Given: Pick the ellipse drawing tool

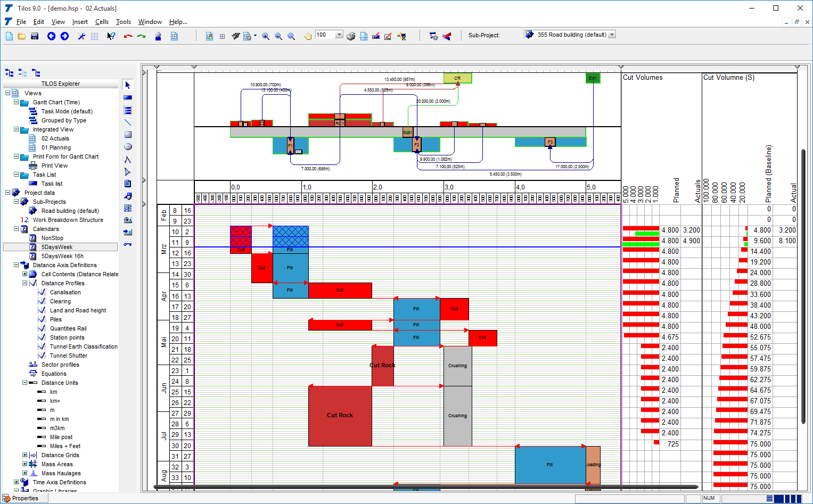Looking at the screenshot, I should (127, 146).
